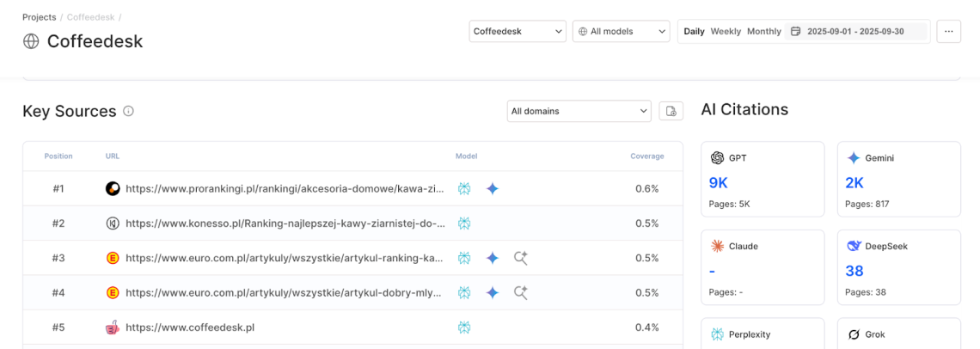Sort by the Position column header
980x349 pixels.
click(58, 156)
